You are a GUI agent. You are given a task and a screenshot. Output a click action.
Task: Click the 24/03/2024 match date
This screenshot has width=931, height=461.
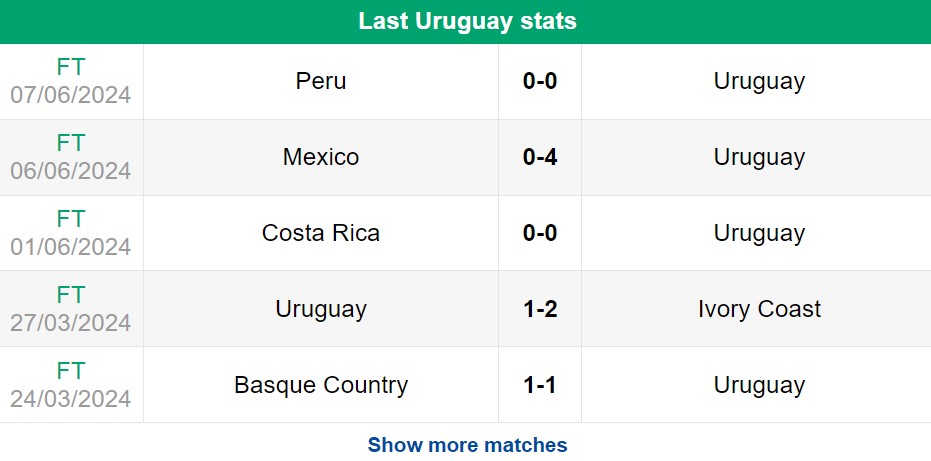click(71, 399)
